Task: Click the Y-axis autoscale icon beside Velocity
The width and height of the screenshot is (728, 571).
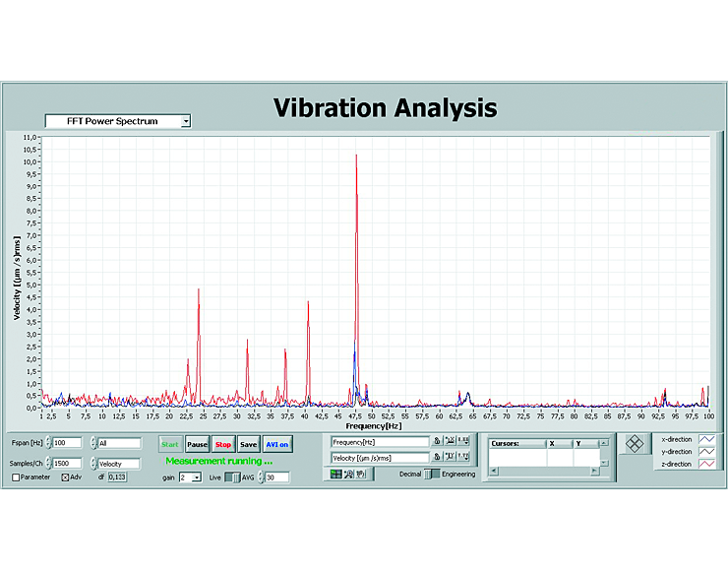Action: [x=451, y=458]
